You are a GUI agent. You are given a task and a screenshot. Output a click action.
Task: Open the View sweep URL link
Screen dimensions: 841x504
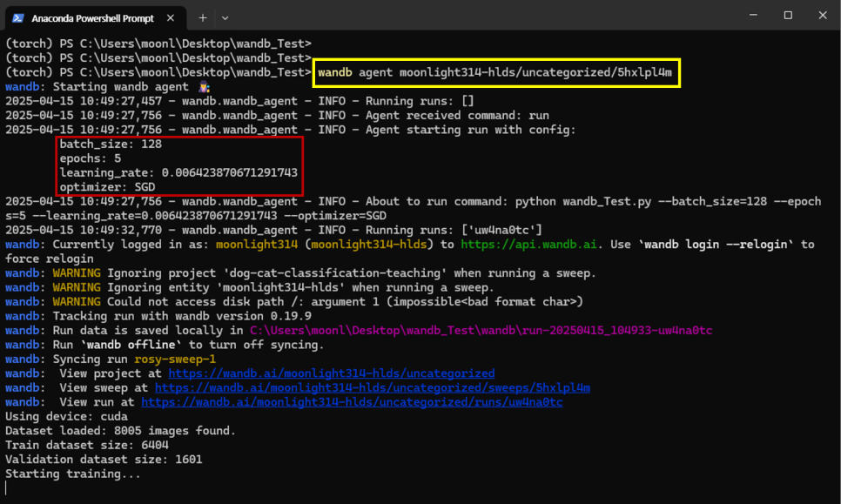[373, 387]
